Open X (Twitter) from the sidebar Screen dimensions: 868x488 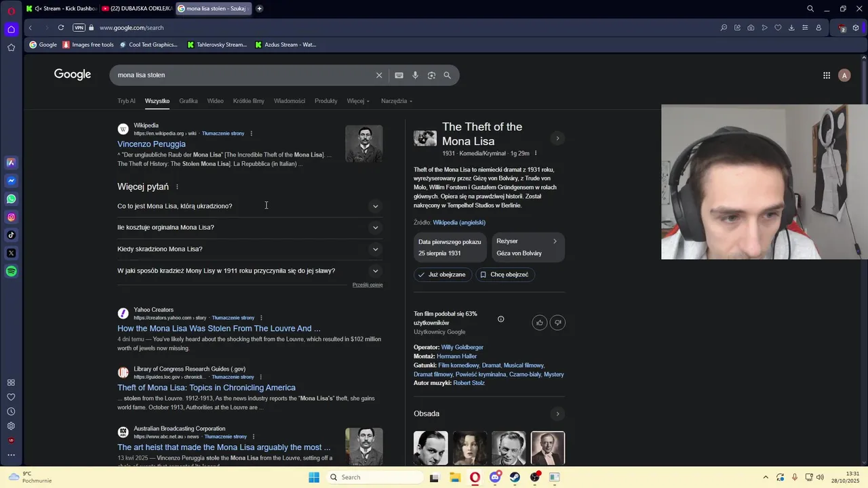11,253
